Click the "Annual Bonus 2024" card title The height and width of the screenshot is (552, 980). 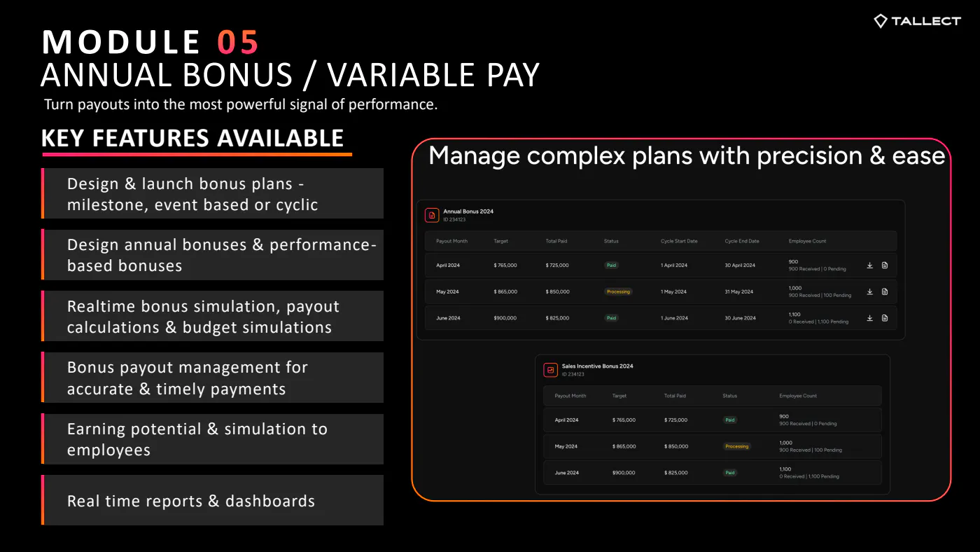[x=468, y=212]
